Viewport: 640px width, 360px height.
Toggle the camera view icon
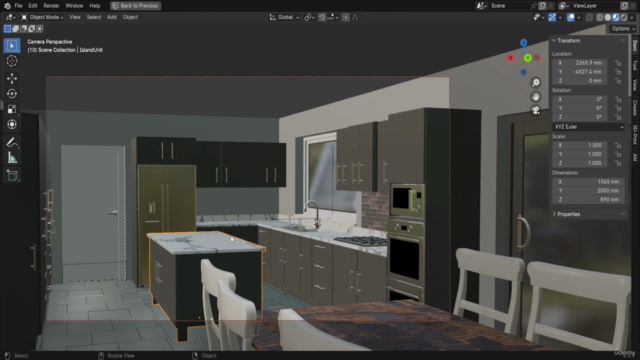coord(536,110)
